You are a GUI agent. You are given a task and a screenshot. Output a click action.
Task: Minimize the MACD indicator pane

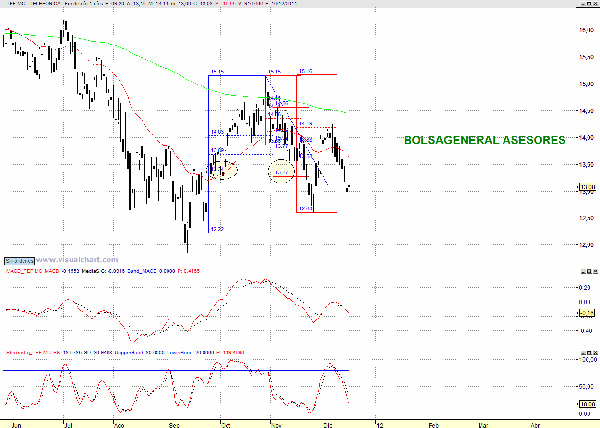(584, 271)
